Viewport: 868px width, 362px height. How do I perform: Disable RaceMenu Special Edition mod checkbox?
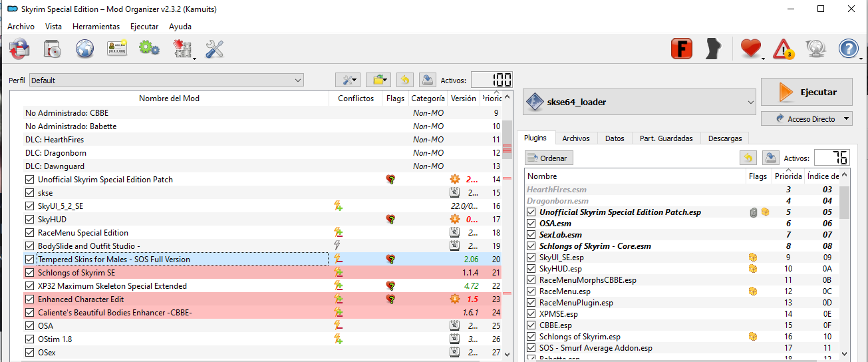[x=29, y=233]
